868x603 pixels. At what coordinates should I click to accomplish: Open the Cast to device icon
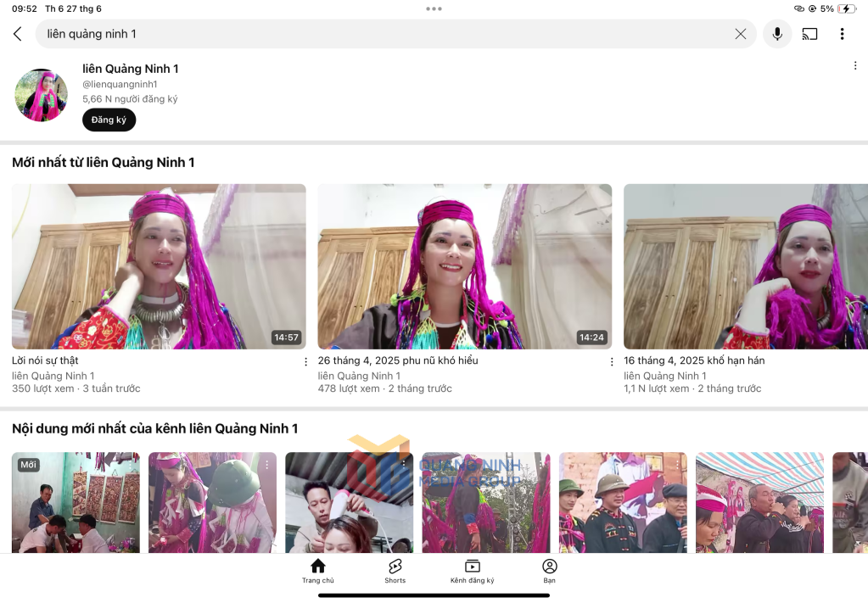[809, 34]
